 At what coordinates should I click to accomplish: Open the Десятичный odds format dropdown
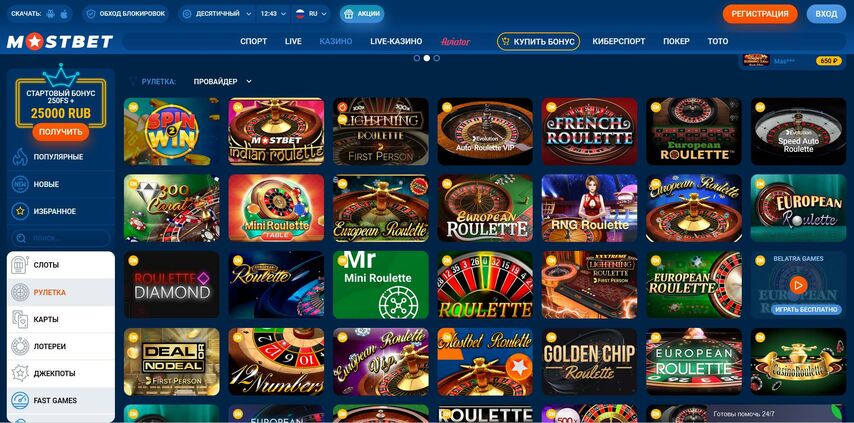217,14
